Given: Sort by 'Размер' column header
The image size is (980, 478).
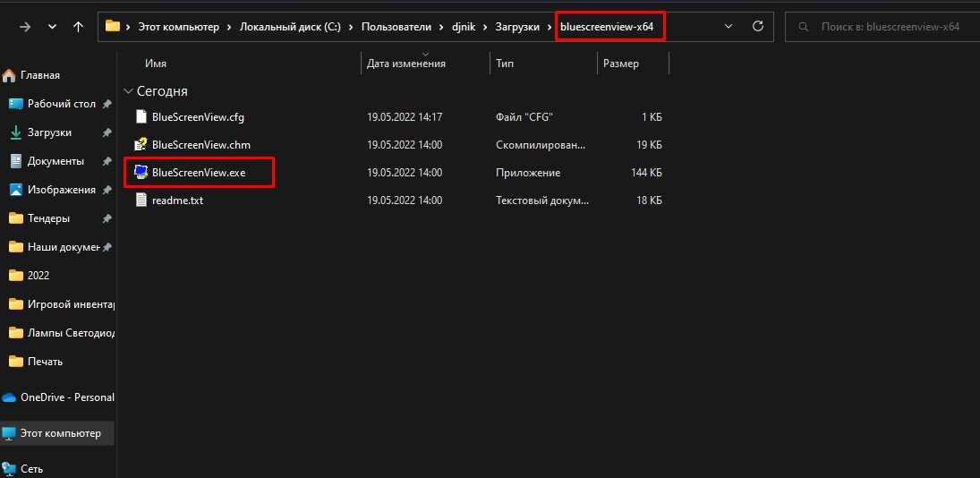Looking at the screenshot, I should pos(621,64).
